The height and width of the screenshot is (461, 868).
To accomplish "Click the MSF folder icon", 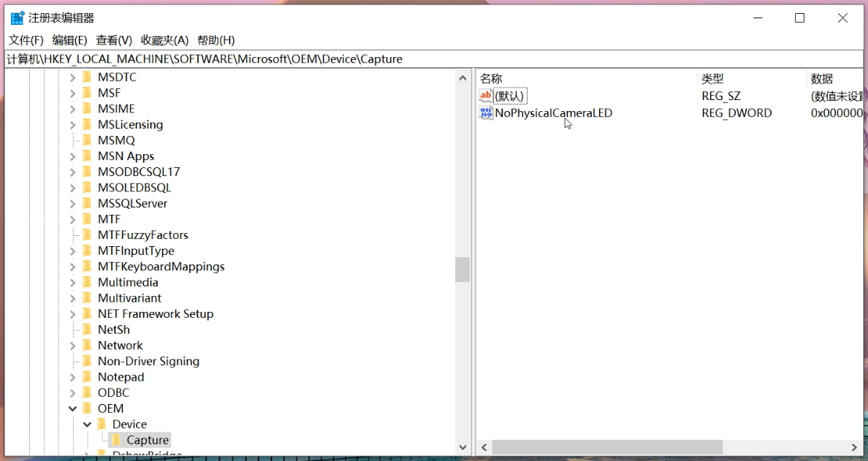I will click(87, 93).
